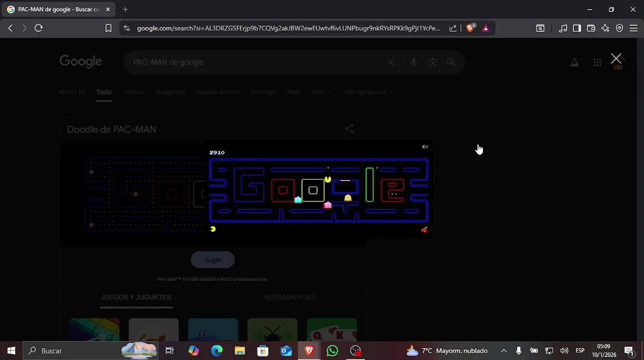Click the address bar URL
644x360 pixels.
288,28
